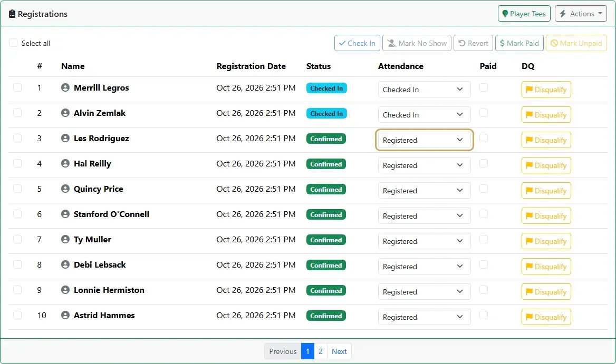
Task: Open the Player Tees button
Action: tap(524, 14)
